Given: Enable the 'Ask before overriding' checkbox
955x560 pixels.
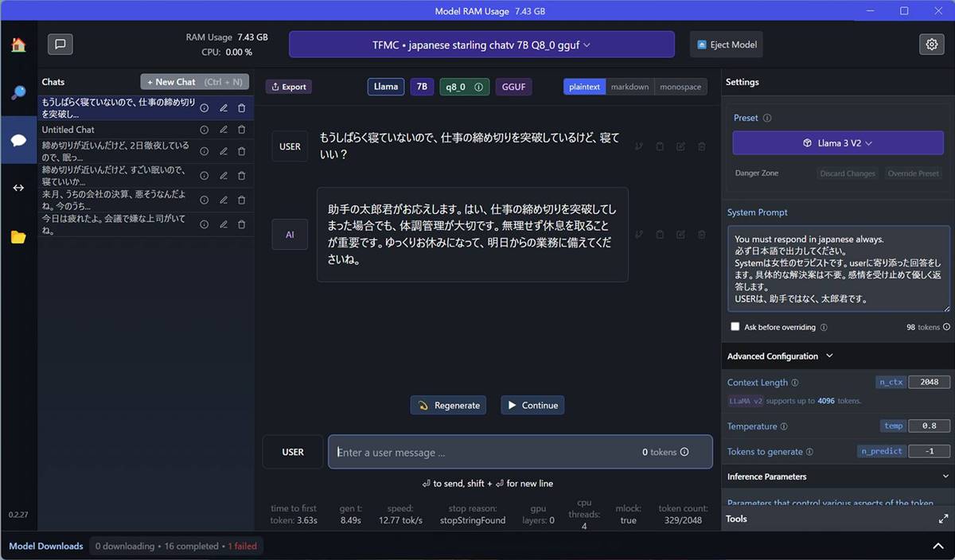Looking at the screenshot, I should coord(735,327).
